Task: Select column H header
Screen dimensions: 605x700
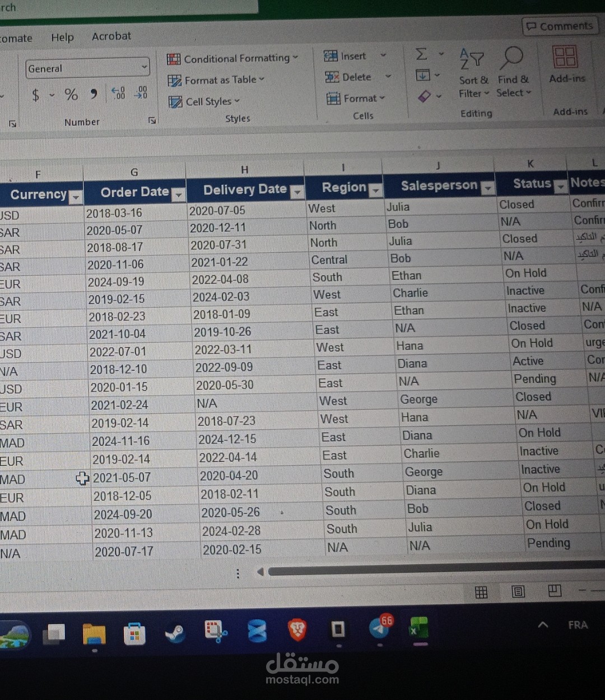Action: [245, 170]
